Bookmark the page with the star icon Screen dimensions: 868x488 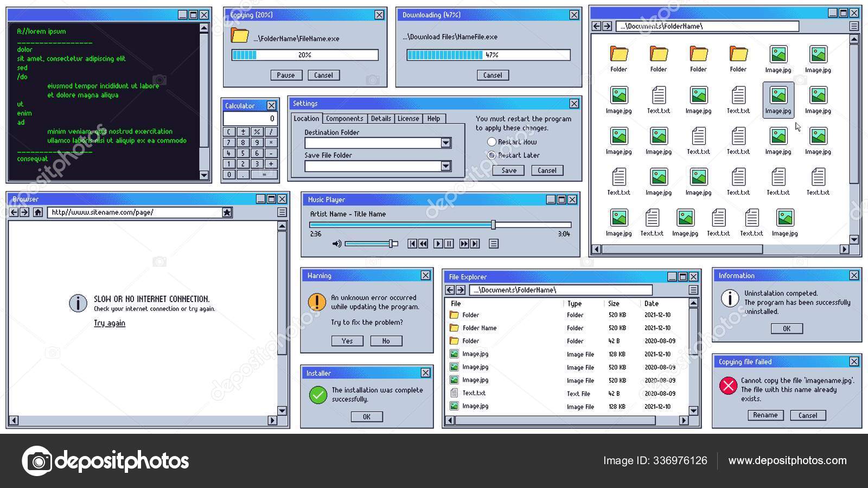227,213
